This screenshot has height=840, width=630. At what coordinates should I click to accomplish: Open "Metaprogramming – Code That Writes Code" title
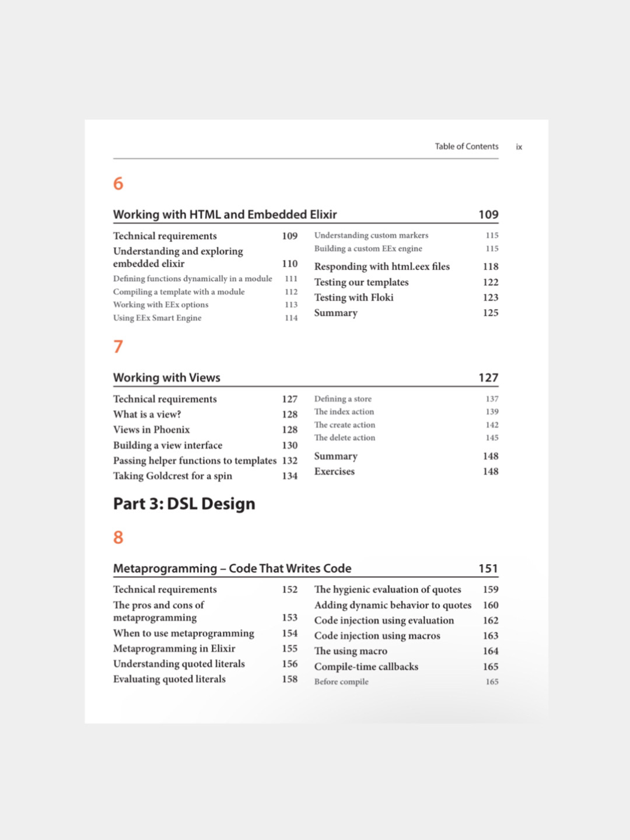232,569
